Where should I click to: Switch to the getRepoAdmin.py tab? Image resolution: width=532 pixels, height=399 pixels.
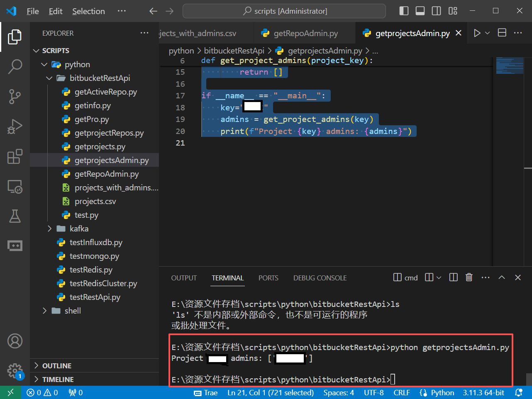point(305,33)
